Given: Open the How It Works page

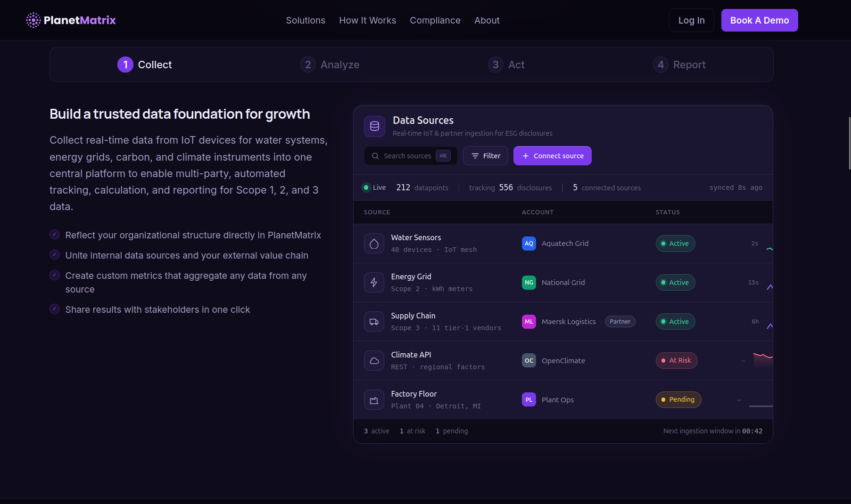Looking at the screenshot, I should (368, 20).
